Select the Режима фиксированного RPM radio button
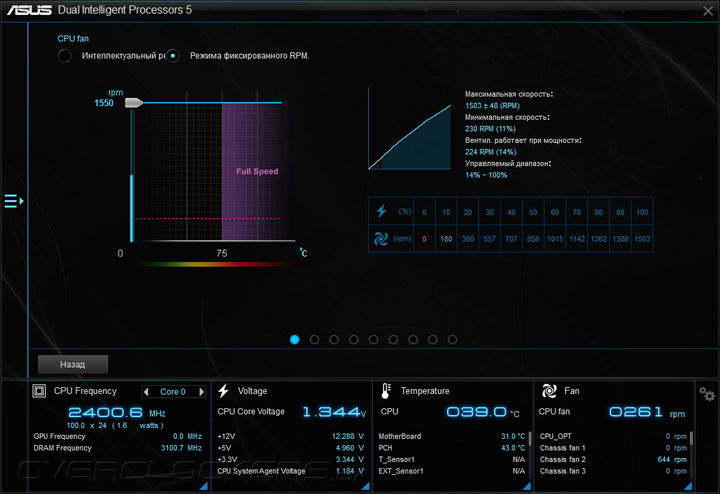Image resolution: width=720 pixels, height=494 pixels. 173,56
